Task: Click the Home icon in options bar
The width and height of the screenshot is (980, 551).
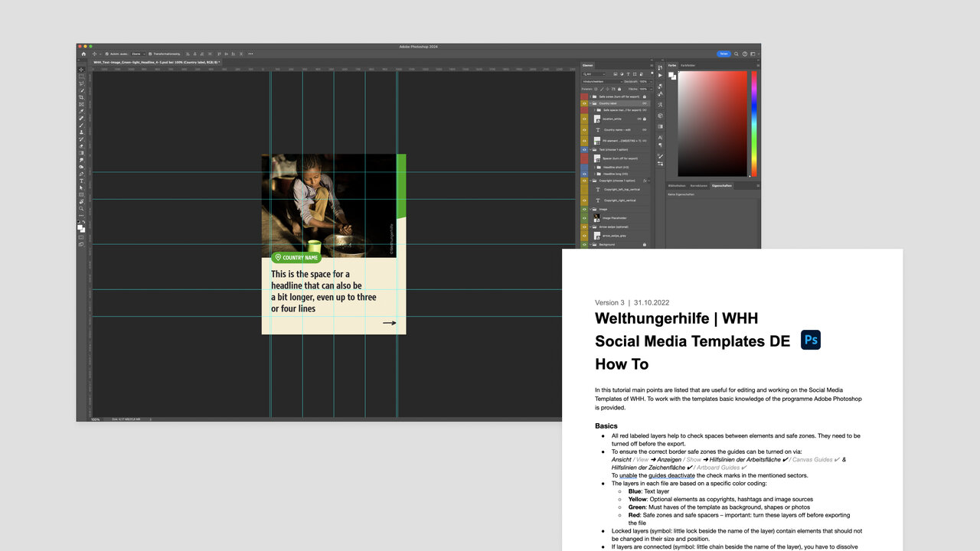Action: pyautogui.click(x=83, y=54)
